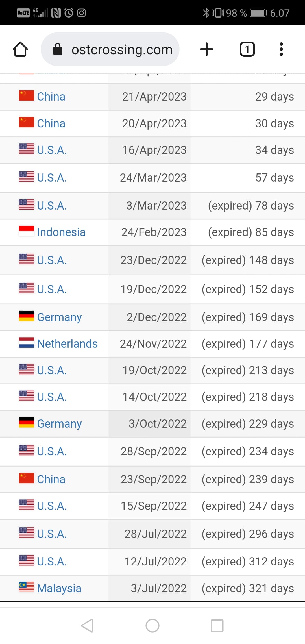Click the Malaysia flag icon
Image resolution: width=305 pixels, height=644 pixels.
pos(27,587)
